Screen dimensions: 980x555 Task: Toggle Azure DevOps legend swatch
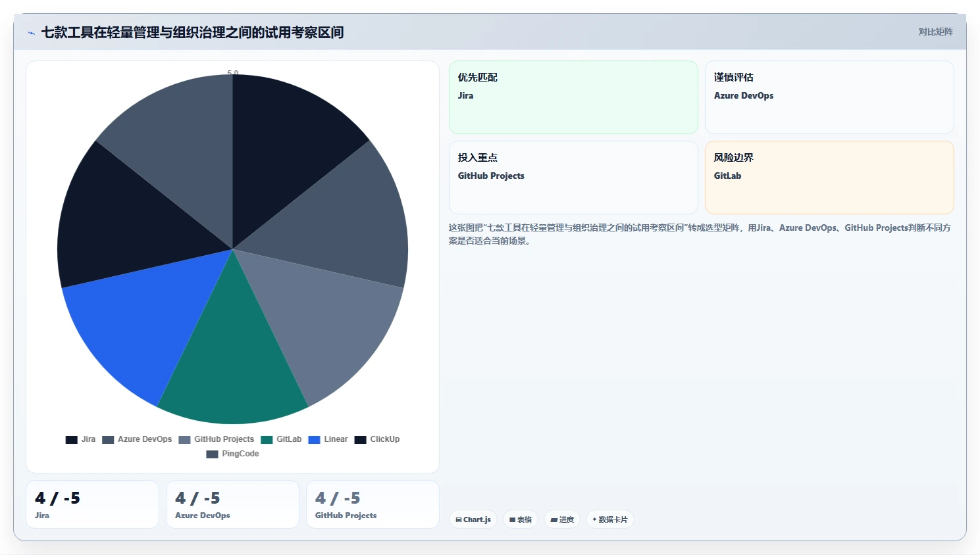click(x=108, y=440)
